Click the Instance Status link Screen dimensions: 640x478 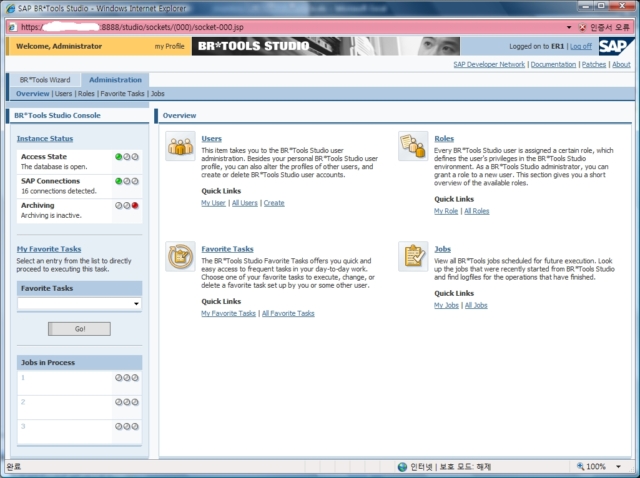click(45, 139)
